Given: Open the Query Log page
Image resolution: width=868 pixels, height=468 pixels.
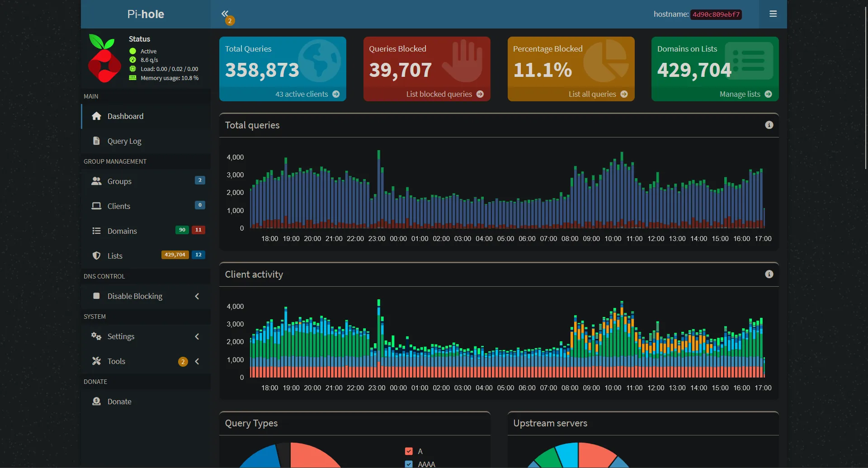Looking at the screenshot, I should [124, 141].
